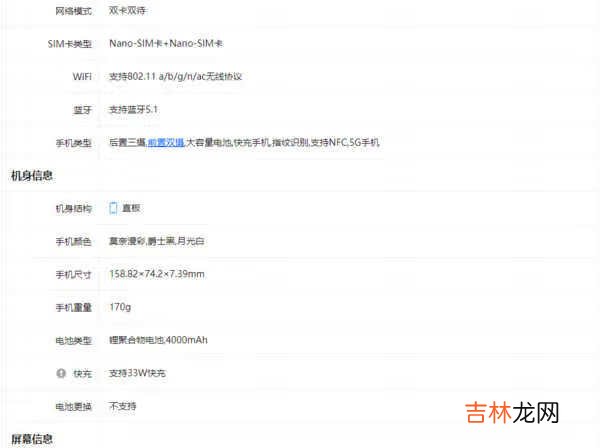Select the colour list in the 手机颜色 row
This screenshot has height=448, width=600.
click(157, 241)
